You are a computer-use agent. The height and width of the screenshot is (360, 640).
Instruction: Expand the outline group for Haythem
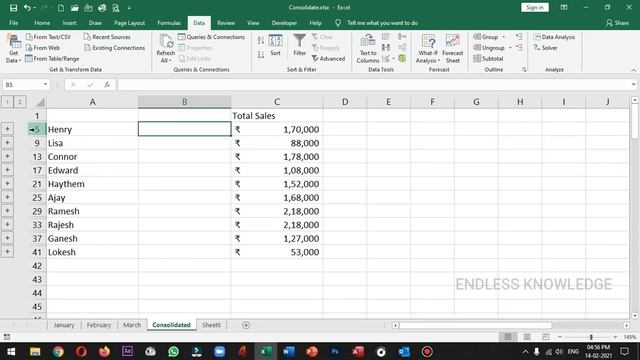pyautogui.click(x=7, y=184)
